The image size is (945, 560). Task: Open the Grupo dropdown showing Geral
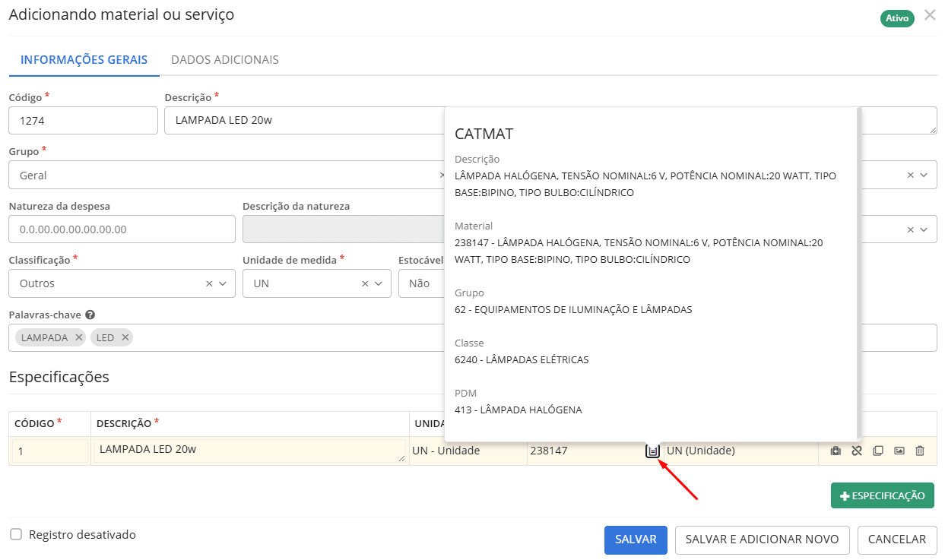[228, 175]
